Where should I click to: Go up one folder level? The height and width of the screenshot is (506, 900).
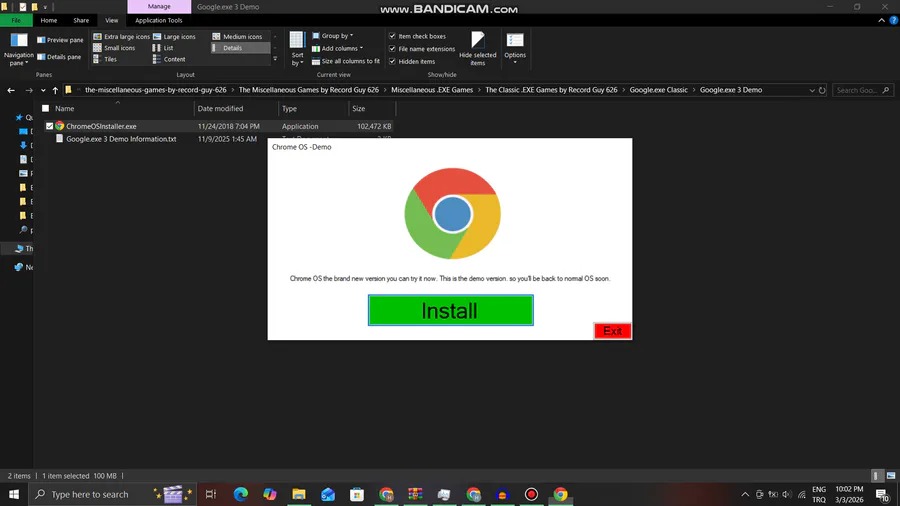pos(55,90)
